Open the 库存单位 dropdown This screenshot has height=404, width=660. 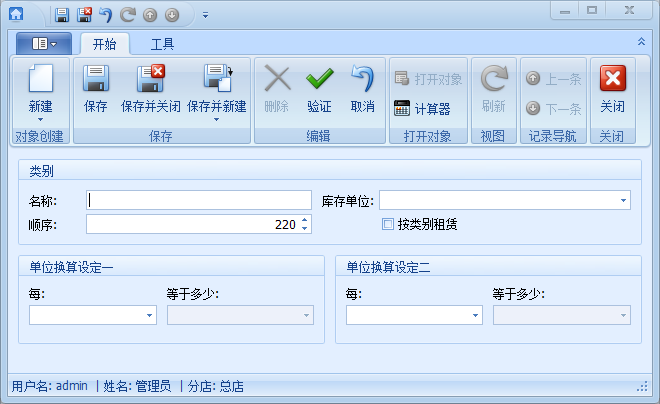point(623,200)
